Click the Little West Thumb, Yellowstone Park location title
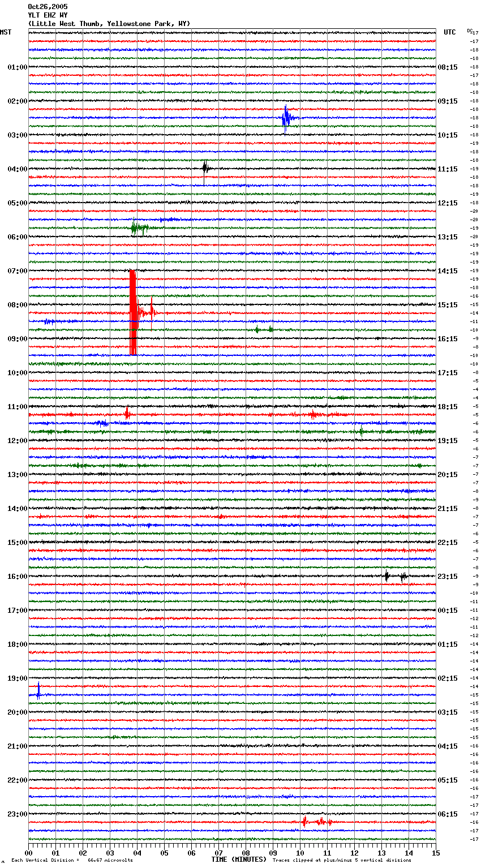The height and width of the screenshot is (868, 481). (x=109, y=24)
